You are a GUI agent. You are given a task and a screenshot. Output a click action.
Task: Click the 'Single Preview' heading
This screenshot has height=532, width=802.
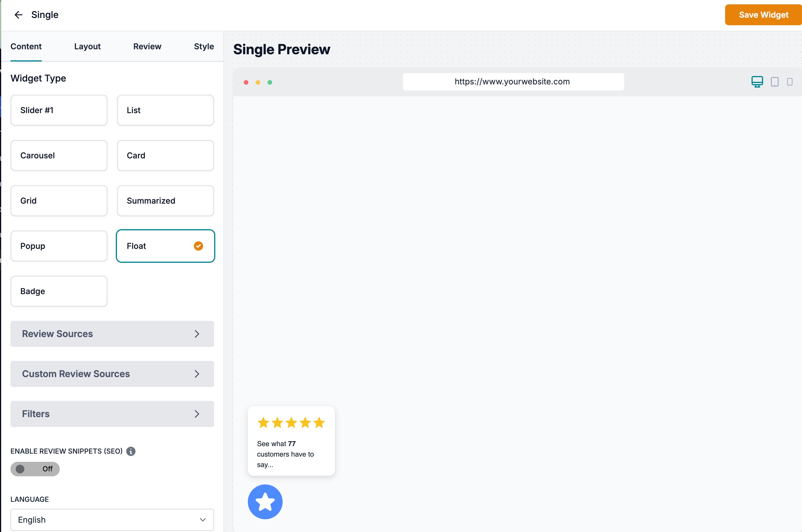[281, 50]
